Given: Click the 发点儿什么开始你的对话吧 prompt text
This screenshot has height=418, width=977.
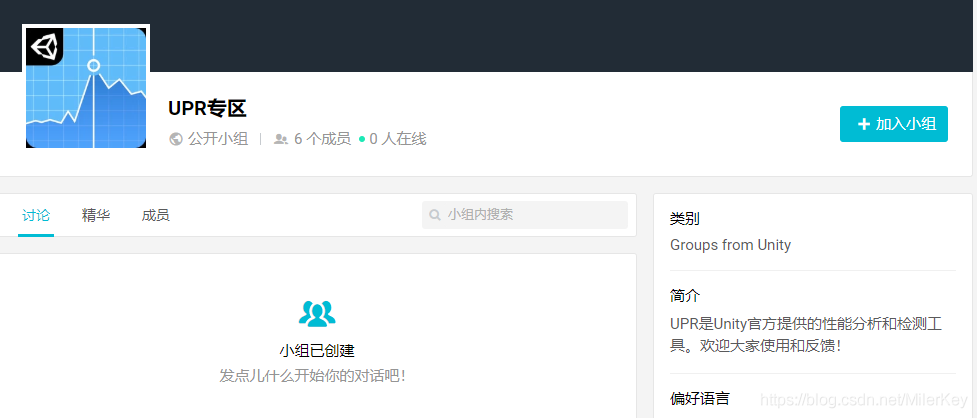Looking at the screenshot, I should click(x=313, y=376).
